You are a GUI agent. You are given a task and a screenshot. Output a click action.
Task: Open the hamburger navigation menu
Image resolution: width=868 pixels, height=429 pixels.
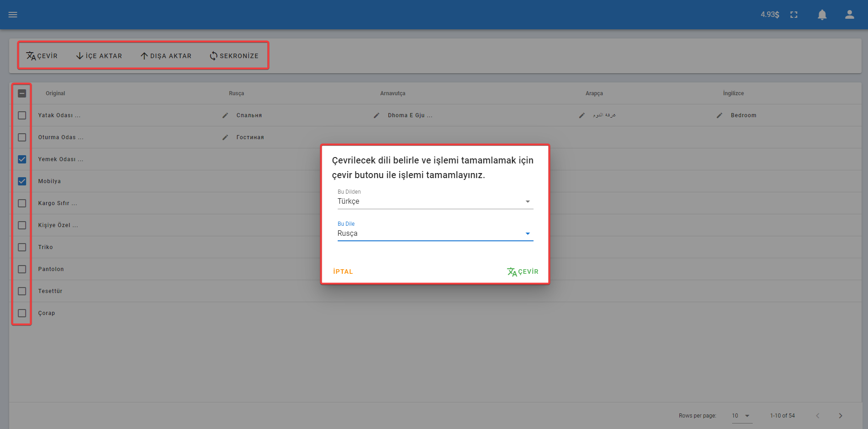click(x=13, y=15)
